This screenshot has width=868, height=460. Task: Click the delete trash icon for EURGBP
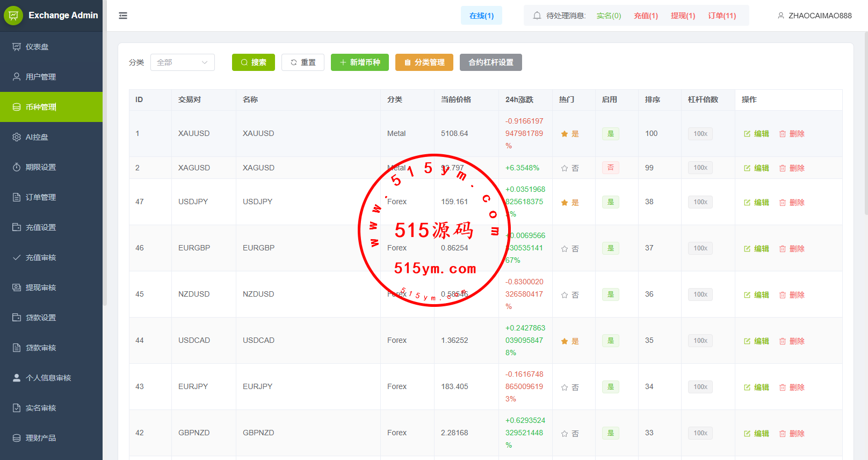coord(783,249)
